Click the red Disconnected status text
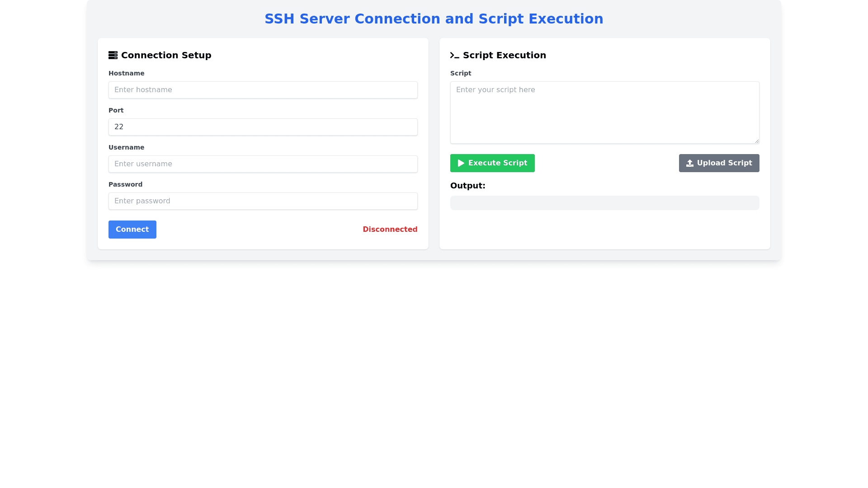 tap(390, 230)
